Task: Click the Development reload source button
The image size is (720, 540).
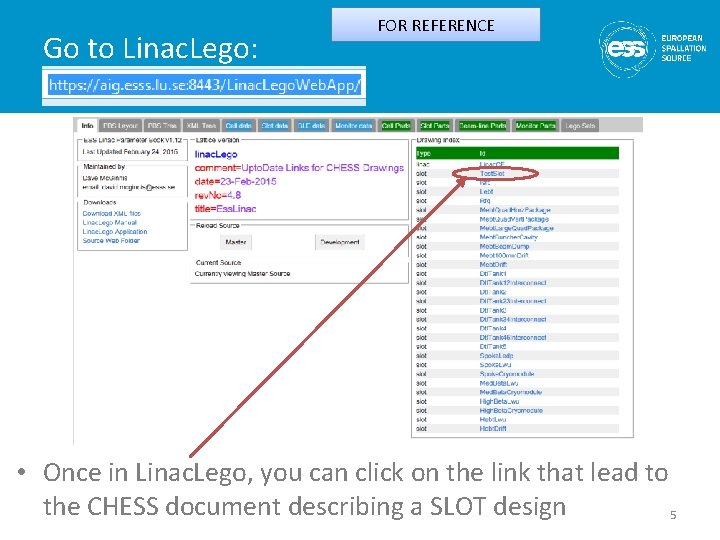Action: pyautogui.click(x=340, y=242)
